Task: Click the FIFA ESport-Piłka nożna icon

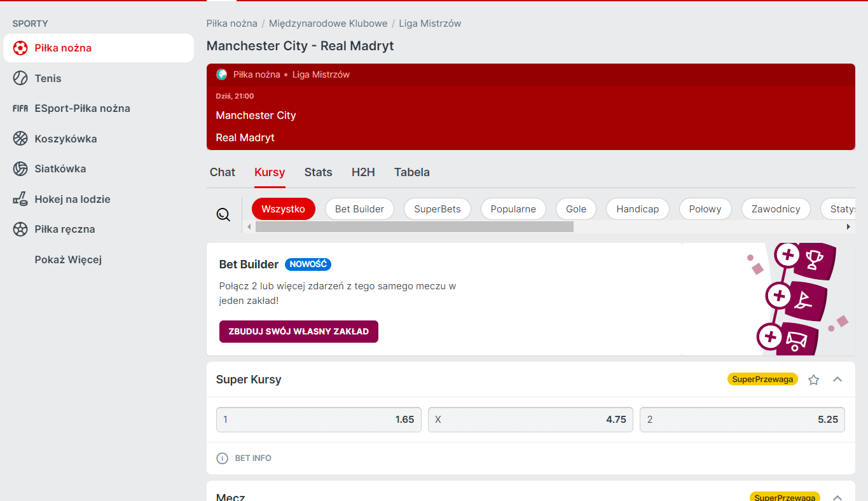Action: tap(20, 108)
